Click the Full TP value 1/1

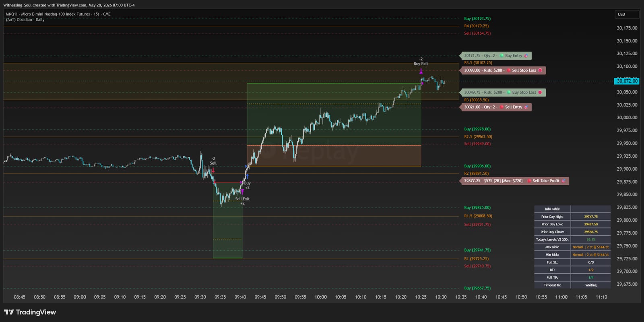[x=591, y=278]
